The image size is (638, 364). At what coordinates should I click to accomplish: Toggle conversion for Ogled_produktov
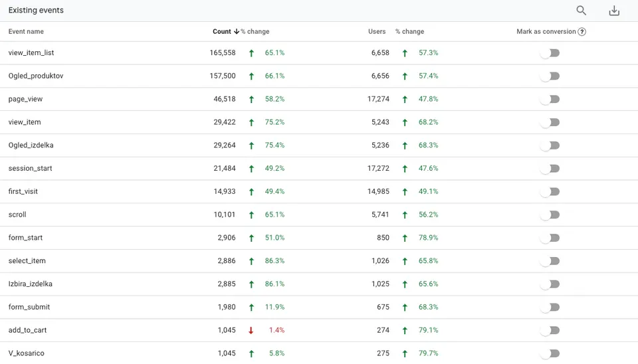550,76
